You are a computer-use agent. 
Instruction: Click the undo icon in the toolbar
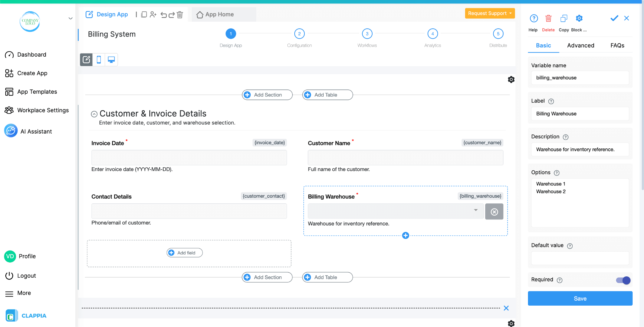point(163,14)
